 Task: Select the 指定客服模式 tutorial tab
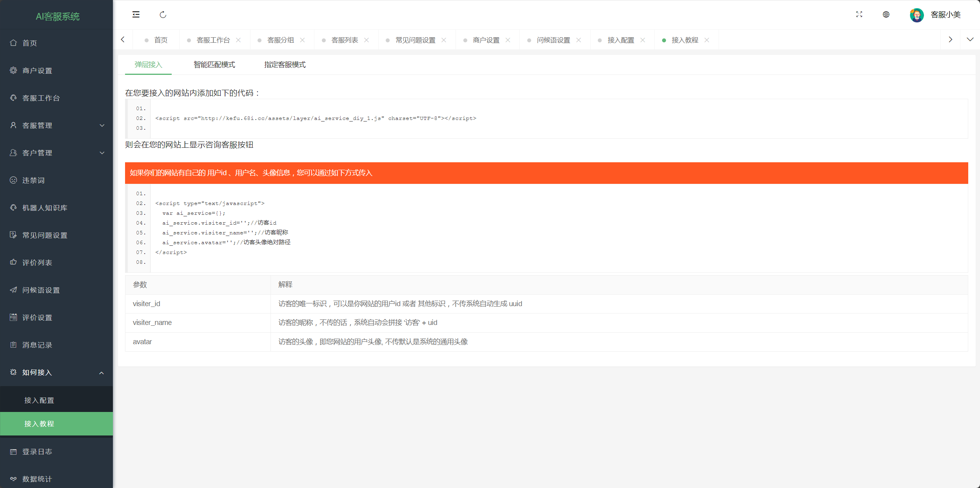click(285, 65)
